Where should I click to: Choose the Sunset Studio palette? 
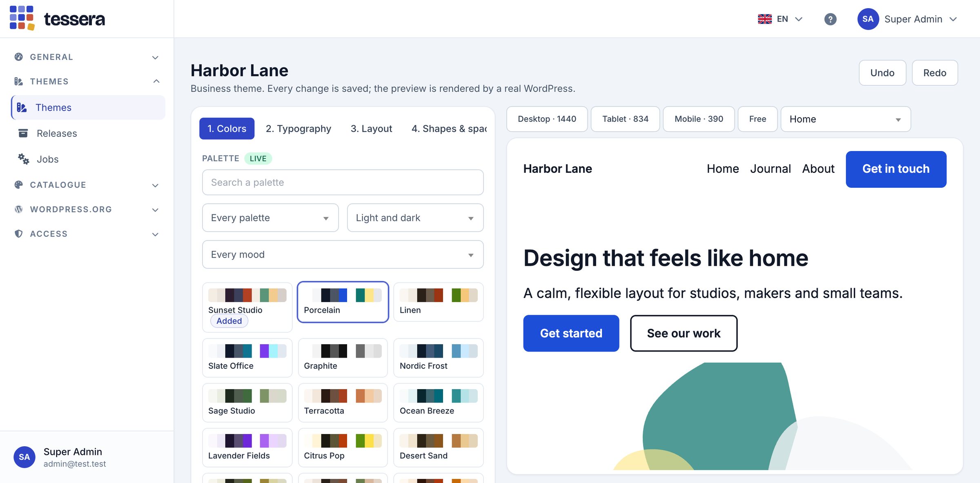247,307
